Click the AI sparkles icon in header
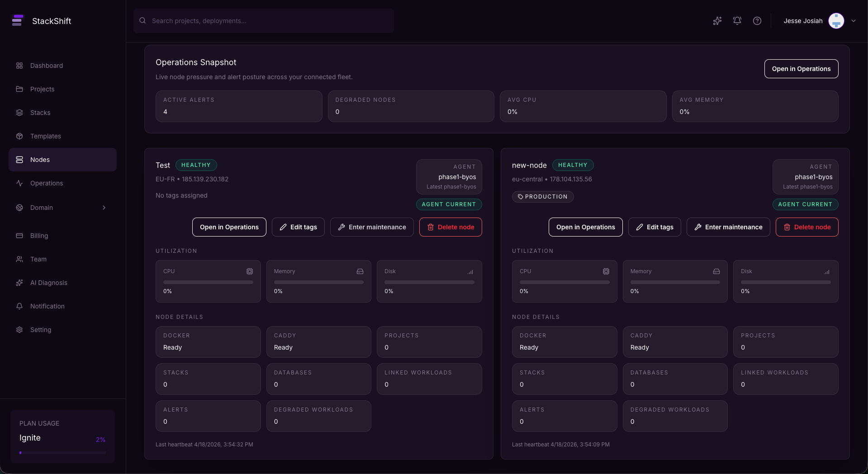The height and width of the screenshot is (474, 868). point(717,21)
